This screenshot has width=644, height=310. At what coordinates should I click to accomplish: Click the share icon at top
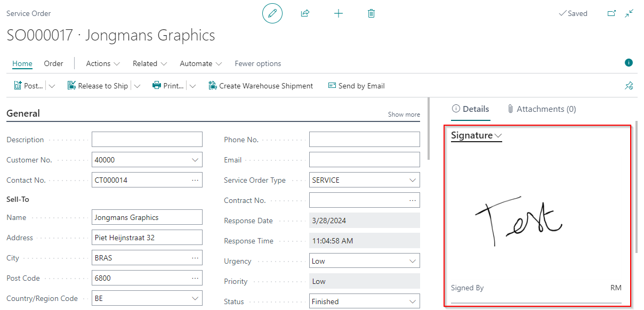[x=305, y=13]
